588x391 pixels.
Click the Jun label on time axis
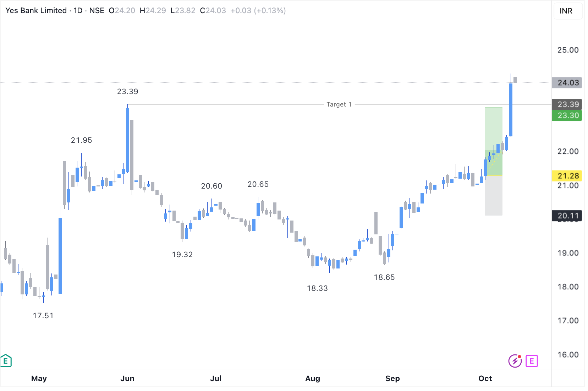coord(127,379)
